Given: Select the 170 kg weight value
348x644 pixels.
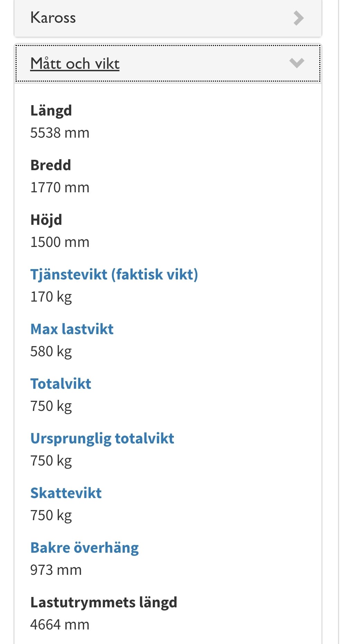Looking at the screenshot, I should point(51,297).
